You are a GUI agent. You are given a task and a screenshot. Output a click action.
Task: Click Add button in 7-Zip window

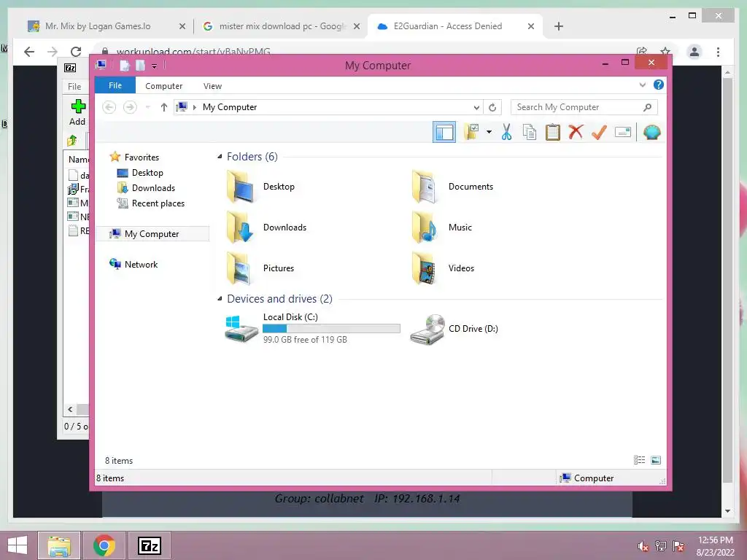tap(77, 112)
